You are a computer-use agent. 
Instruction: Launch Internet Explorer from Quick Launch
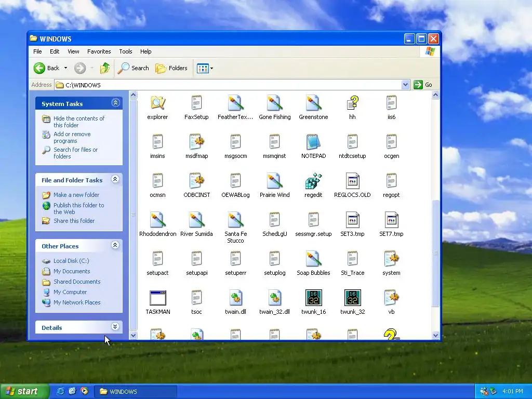point(61,391)
